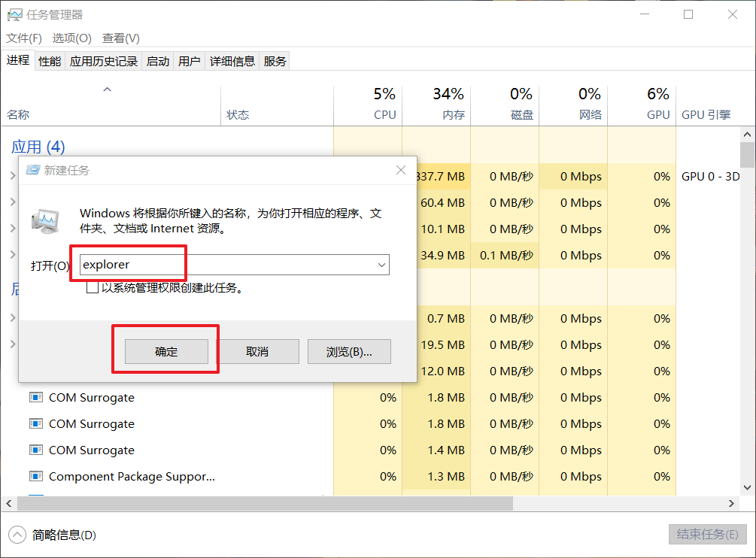Click the sort arrow above 名称 column

click(x=107, y=89)
